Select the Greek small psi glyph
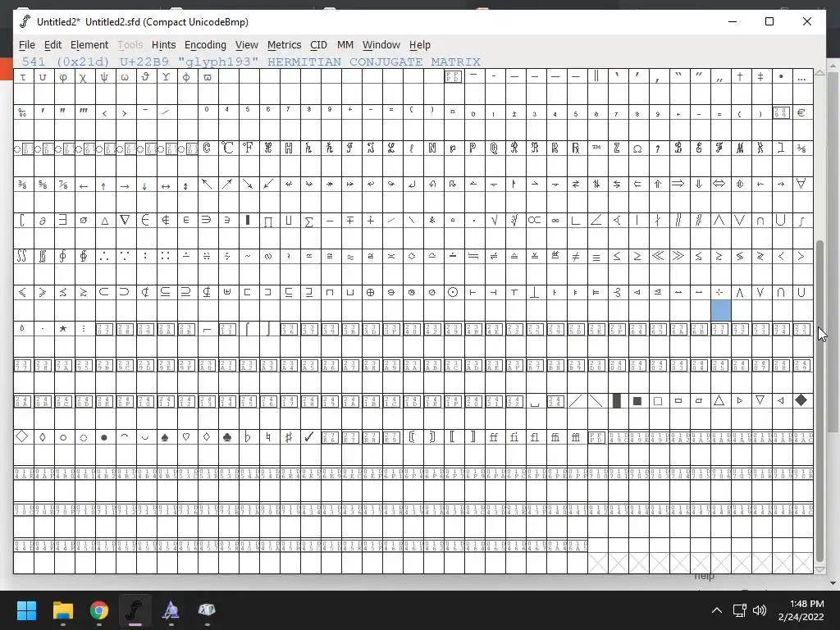Viewport: 840px width, 630px height. tap(104, 77)
